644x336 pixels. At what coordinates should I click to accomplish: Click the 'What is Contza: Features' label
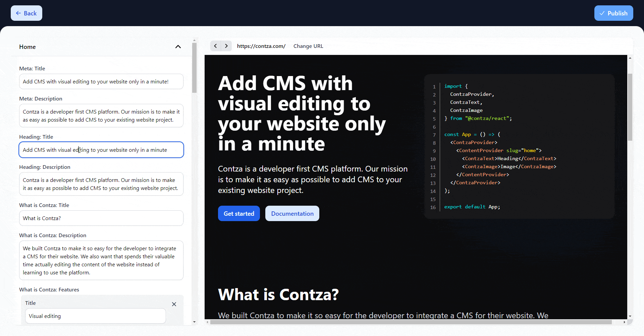(49, 289)
